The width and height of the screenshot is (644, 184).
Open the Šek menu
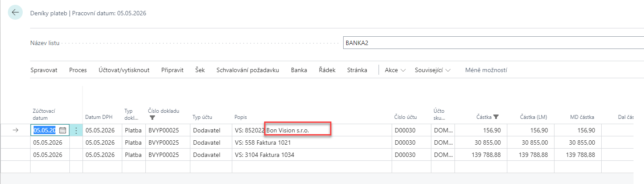pyautogui.click(x=200, y=70)
